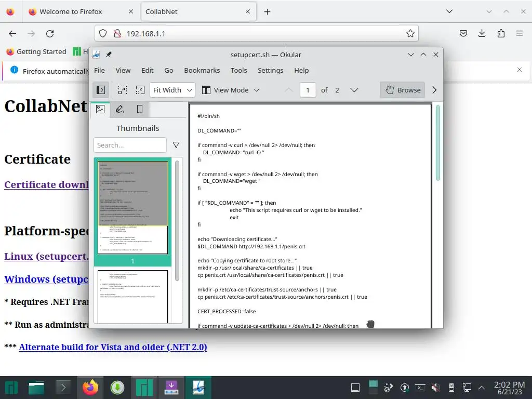This screenshot has height=399, width=532.
Task: Open the Bookmarks menu in Okular
Action: (x=202, y=70)
